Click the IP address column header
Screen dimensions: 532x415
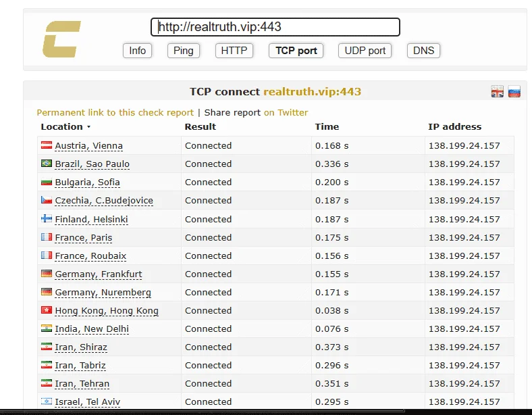[454, 126]
